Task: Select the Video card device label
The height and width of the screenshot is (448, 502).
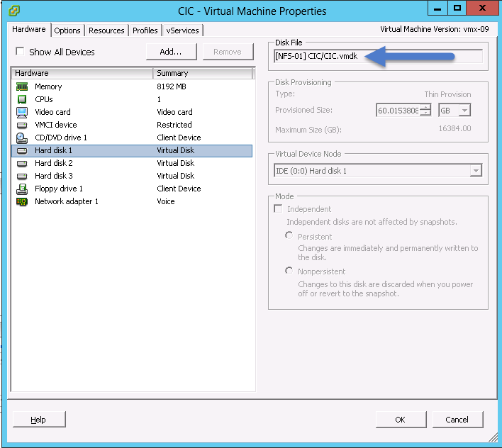Action: click(53, 112)
